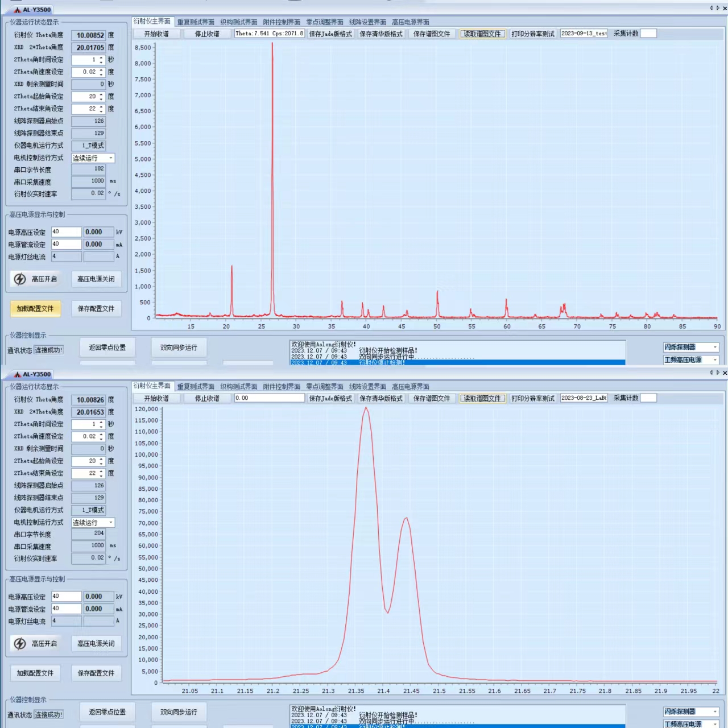Click the lightning icon on the upper 高压开启 button
728x728 pixels.
(20, 279)
